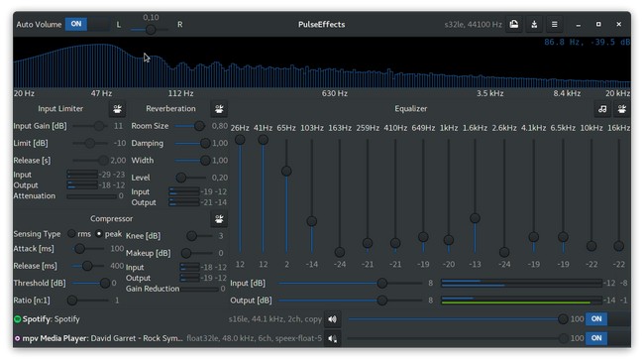Click the 6.5kHz equalizer band slider
The image size is (644, 362).
(563, 195)
